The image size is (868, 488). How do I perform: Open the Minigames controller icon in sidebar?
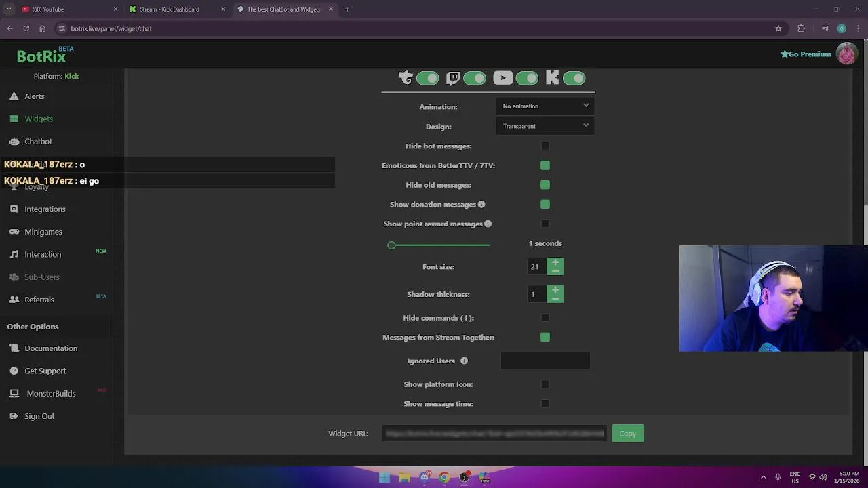(x=14, y=232)
